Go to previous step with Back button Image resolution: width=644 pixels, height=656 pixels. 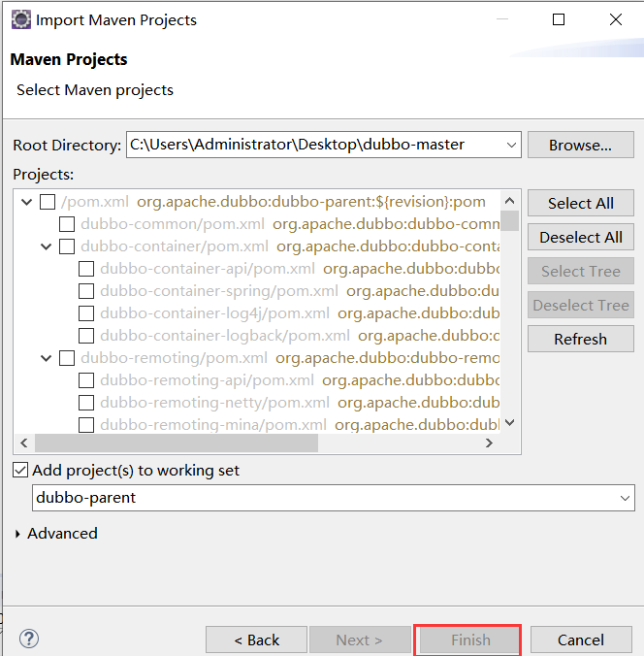pos(256,640)
